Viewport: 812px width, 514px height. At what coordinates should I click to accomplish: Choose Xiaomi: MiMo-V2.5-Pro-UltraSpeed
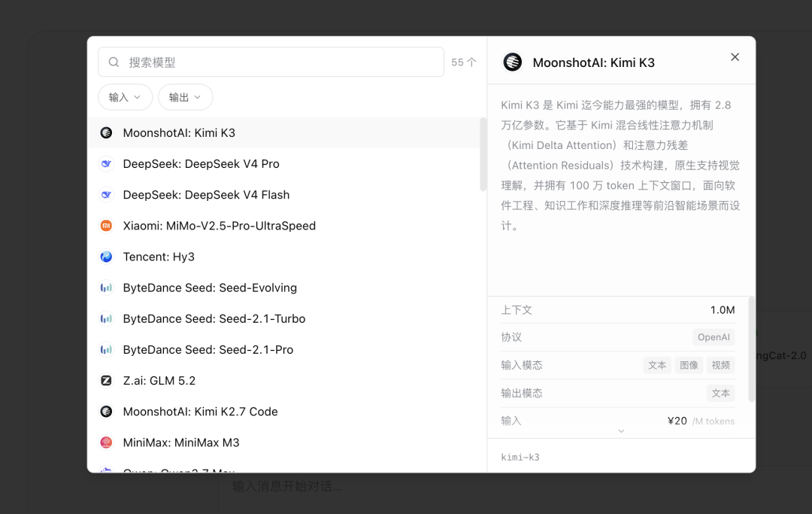coord(283,226)
